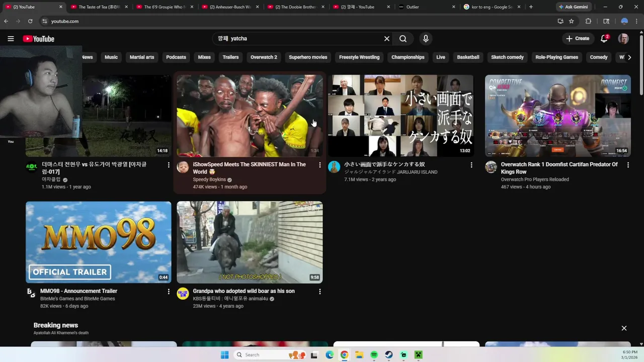Select the Mixes chip
The image size is (644, 362).
pos(204,57)
